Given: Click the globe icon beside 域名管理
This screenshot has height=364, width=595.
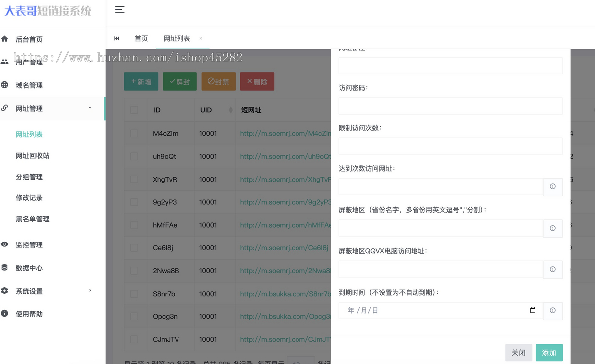Looking at the screenshot, I should click(5, 85).
